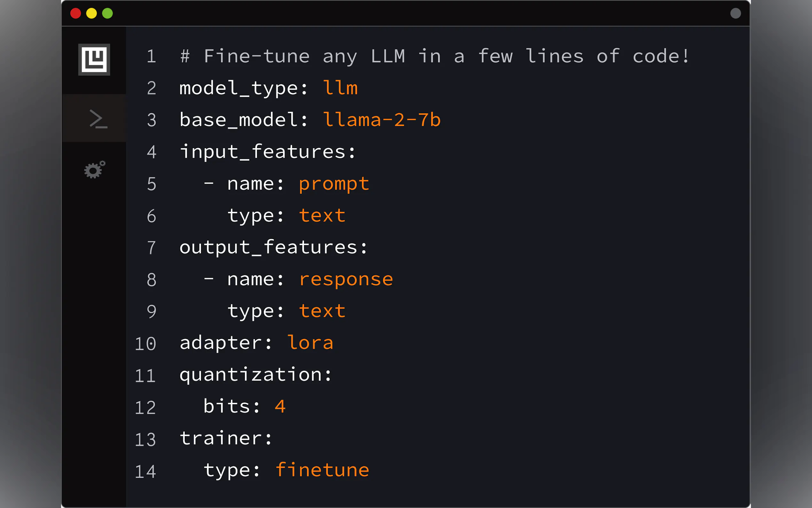The width and height of the screenshot is (812, 508).
Task: Click the 'output_features' key
Action: tap(273, 248)
